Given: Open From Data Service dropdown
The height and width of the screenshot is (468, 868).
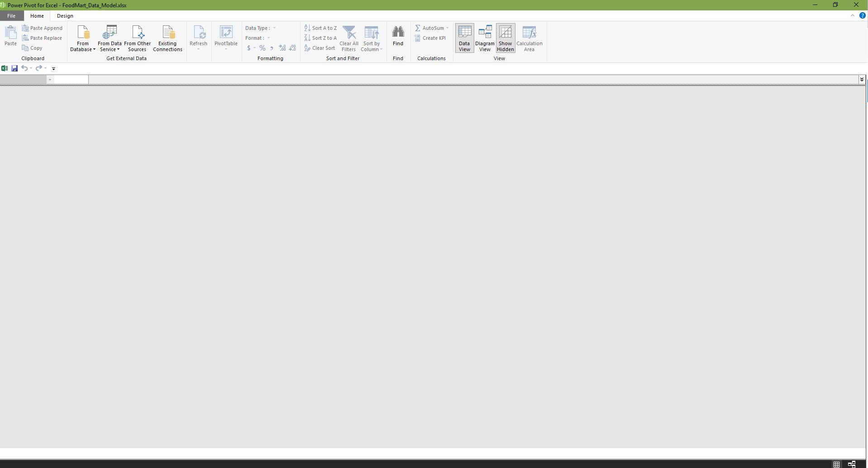Looking at the screenshot, I should [x=110, y=38].
